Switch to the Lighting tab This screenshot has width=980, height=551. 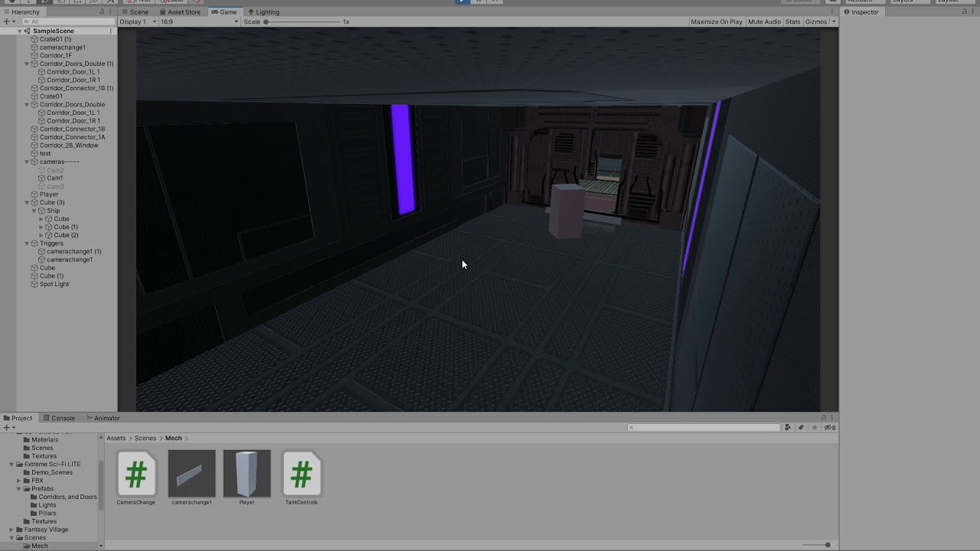263,11
